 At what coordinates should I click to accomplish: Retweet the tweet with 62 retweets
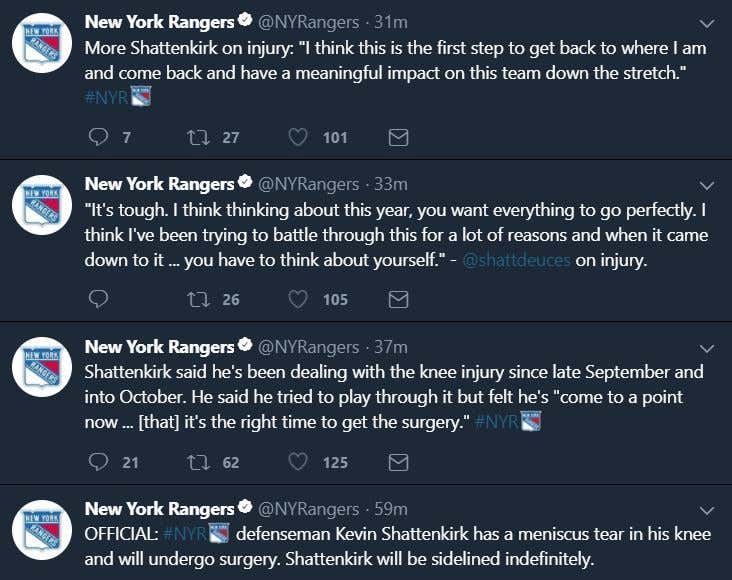click(x=197, y=461)
